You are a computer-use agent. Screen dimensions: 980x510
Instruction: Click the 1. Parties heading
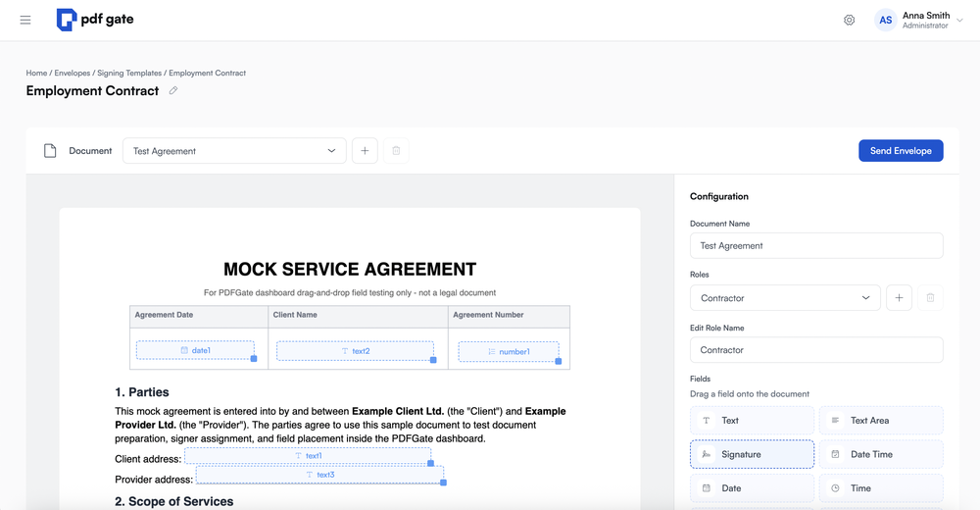click(142, 392)
